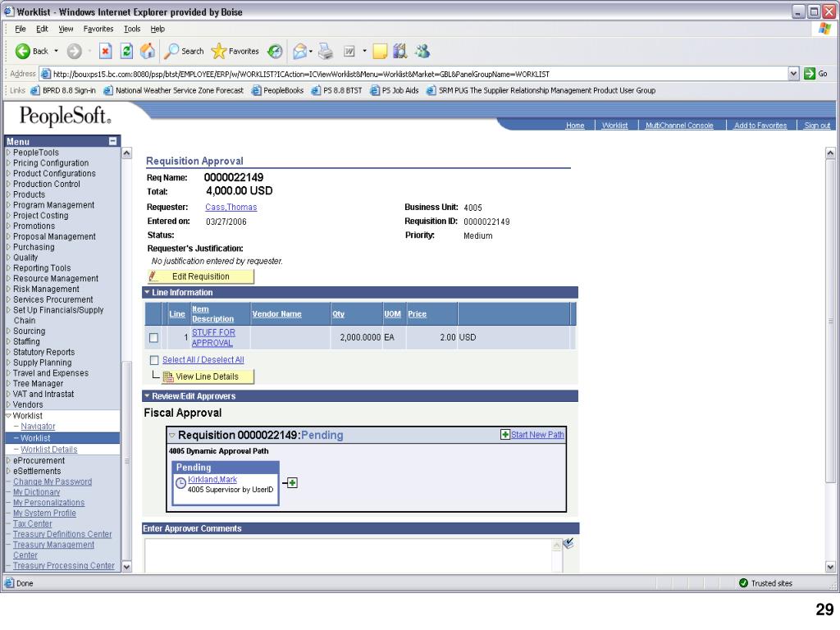
Task: Open the MultiChannel Console header link
Action: pyautogui.click(x=678, y=126)
